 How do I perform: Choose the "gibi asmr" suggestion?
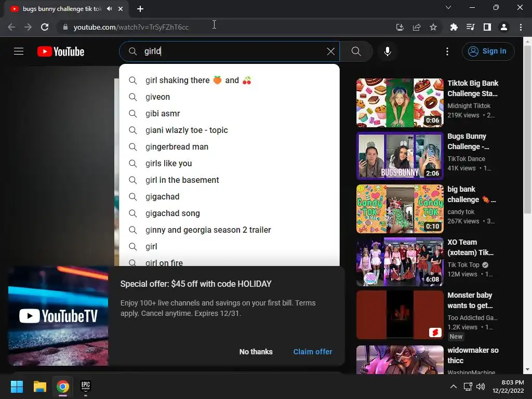[229, 114]
